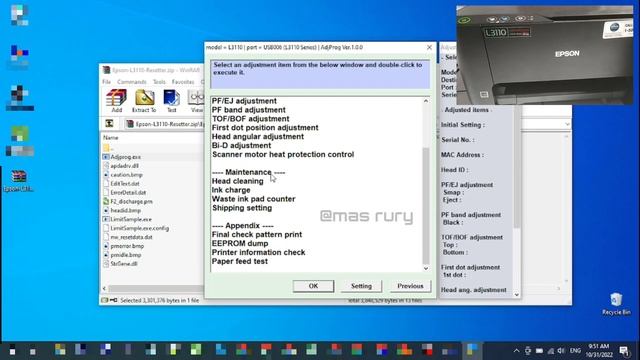
Task: Select Shipping setting item
Action: tap(242, 208)
